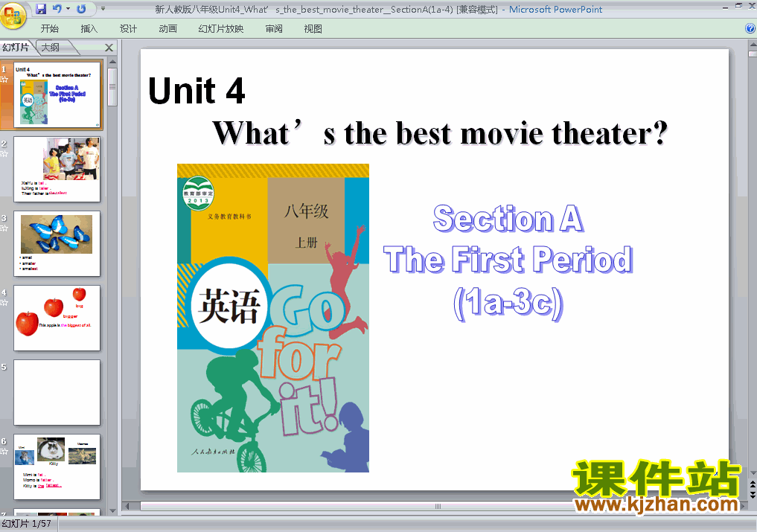The width and height of the screenshot is (757, 532).
Task: Restore down the PowerPoint window
Action: tap(738, 6)
